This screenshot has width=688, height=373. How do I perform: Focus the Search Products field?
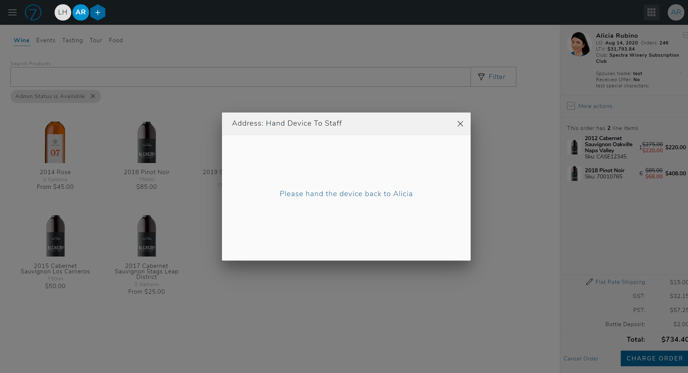[x=240, y=77]
